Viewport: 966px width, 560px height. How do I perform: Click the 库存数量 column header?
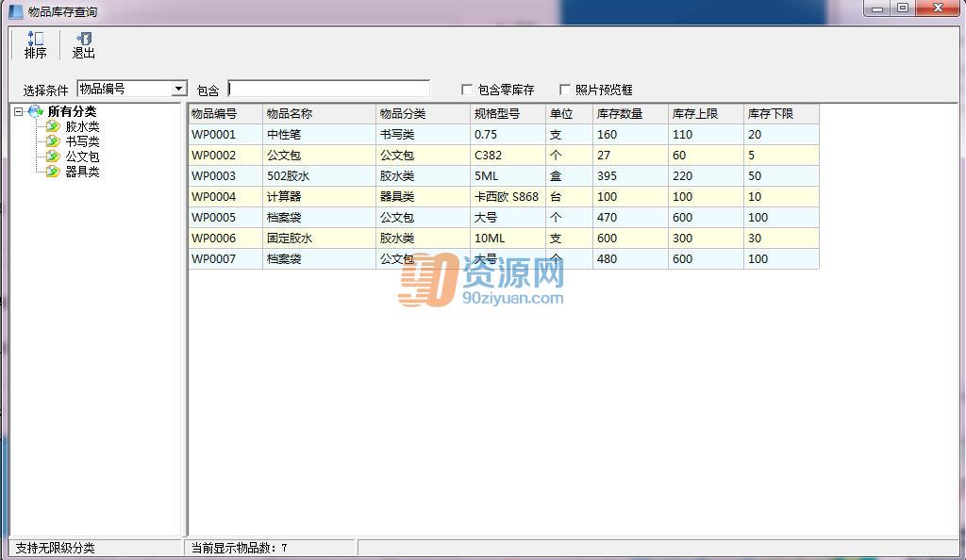(x=631, y=114)
